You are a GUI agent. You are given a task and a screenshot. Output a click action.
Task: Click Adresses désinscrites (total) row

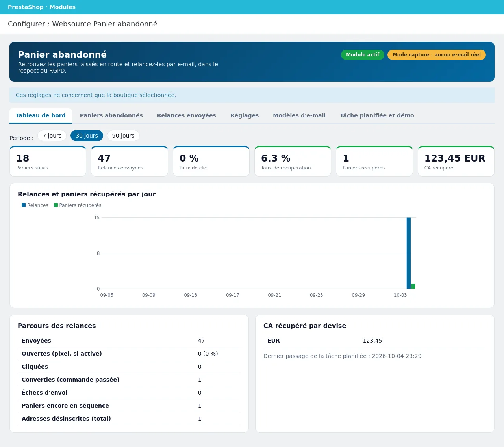coord(129,419)
